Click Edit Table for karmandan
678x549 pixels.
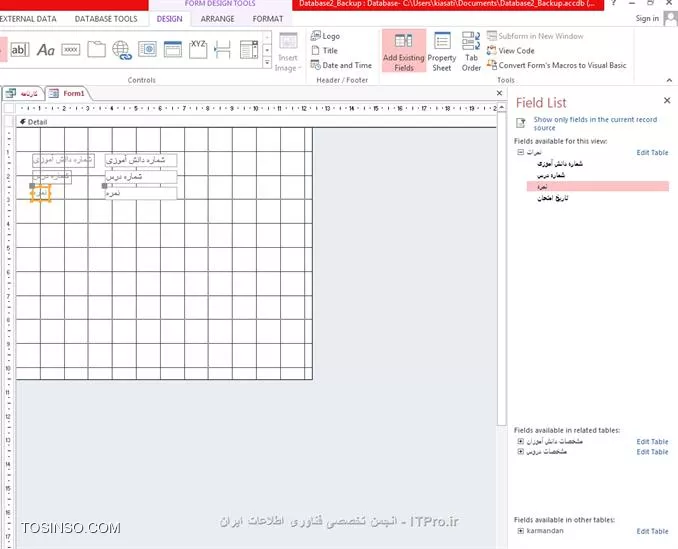pos(652,531)
